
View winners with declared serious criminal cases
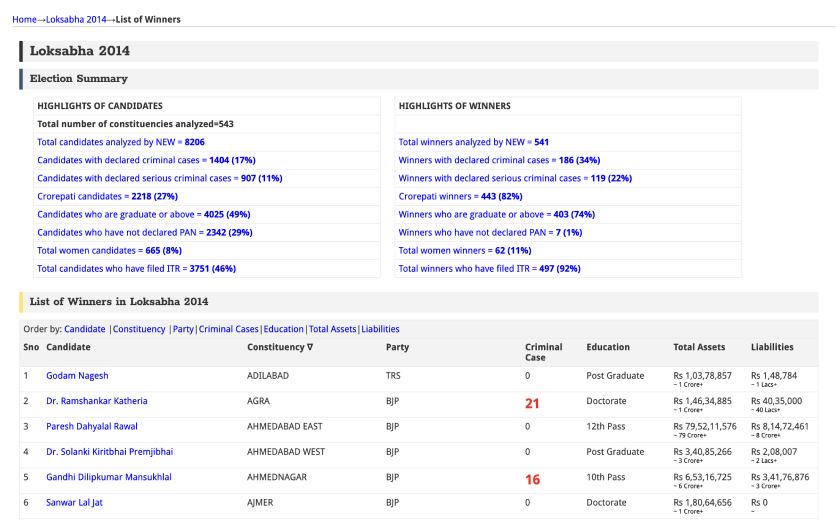point(515,178)
